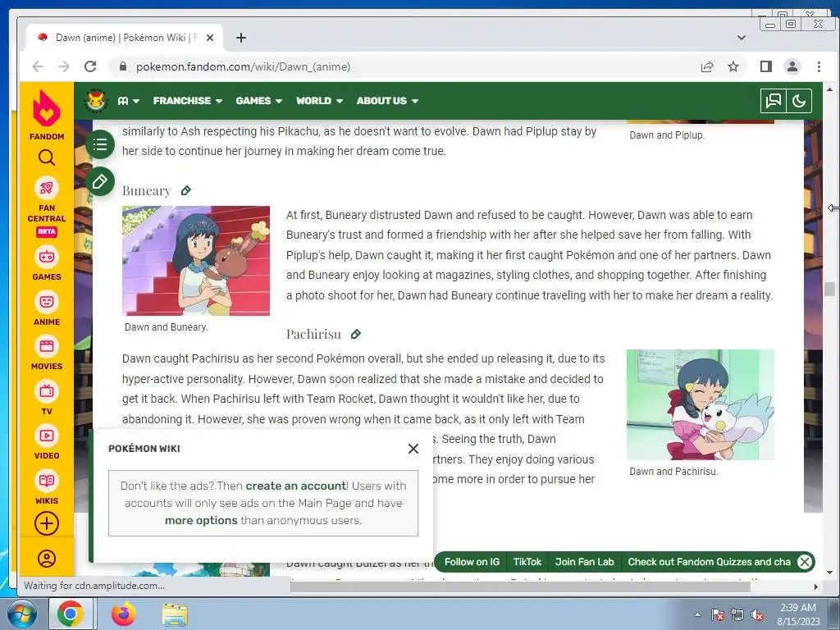Go forward in Chrome history
This screenshot has width=840, height=630.
coord(64,66)
